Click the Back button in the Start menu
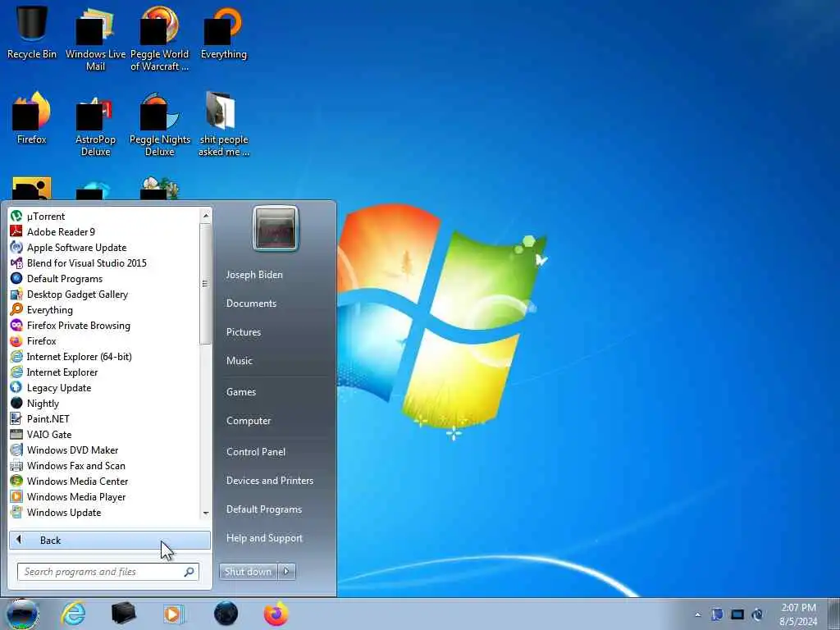Screen dimensions: 840x630 [x=110, y=540]
